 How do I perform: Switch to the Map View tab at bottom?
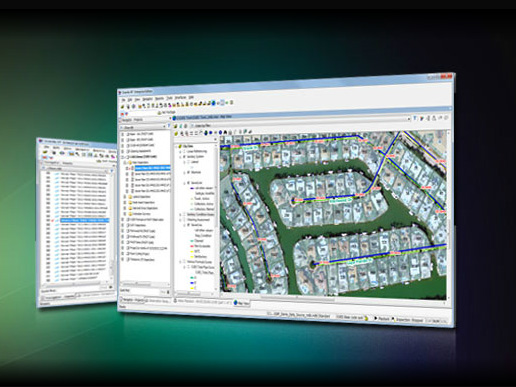coord(241,303)
